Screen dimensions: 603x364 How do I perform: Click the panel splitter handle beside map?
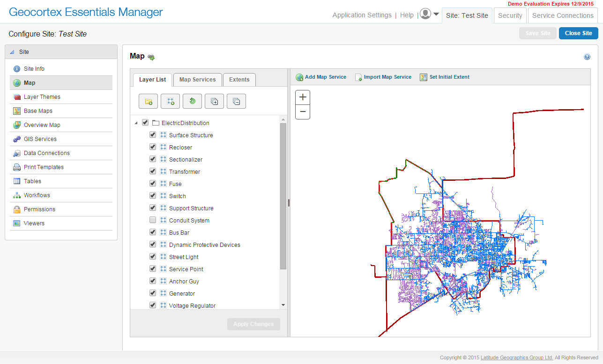[289, 203]
